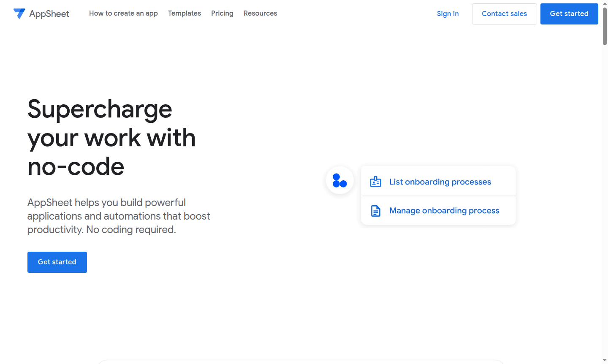Click the white card peeking at the page bottom

click(302, 362)
